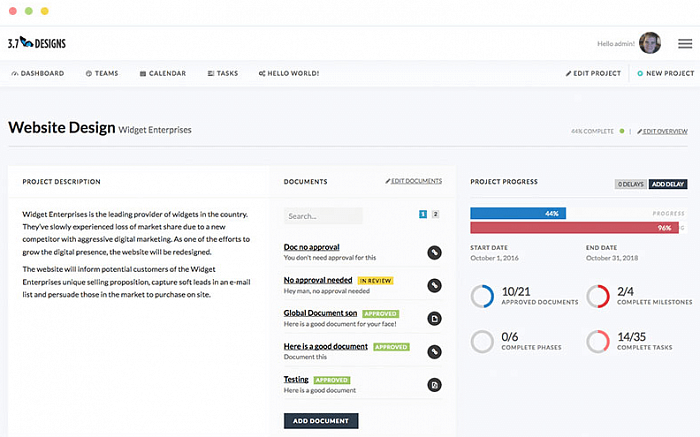Screen dimensions: 700x437
Task: Click the complete phases progress ring
Action: [x=482, y=341]
